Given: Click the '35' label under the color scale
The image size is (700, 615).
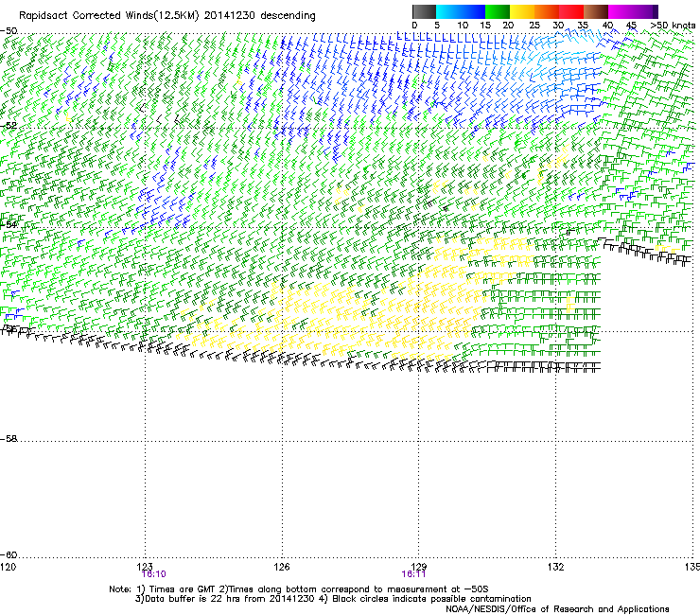Looking at the screenshot, I should tap(583, 26).
